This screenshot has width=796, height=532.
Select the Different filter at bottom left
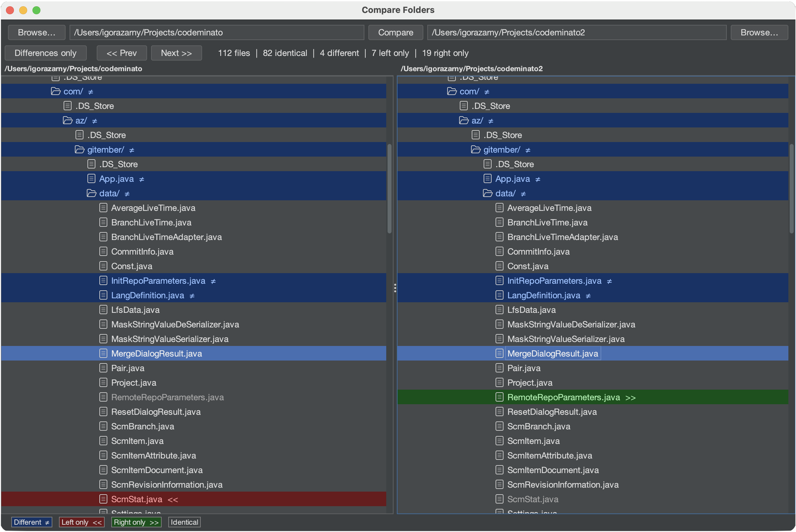(x=31, y=522)
